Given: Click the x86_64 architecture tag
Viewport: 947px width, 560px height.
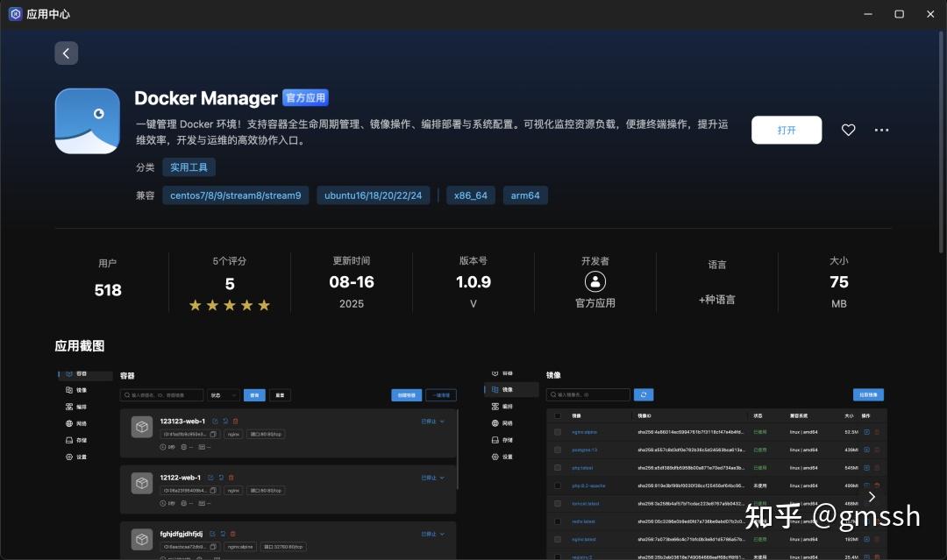Looking at the screenshot, I should (x=471, y=195).
